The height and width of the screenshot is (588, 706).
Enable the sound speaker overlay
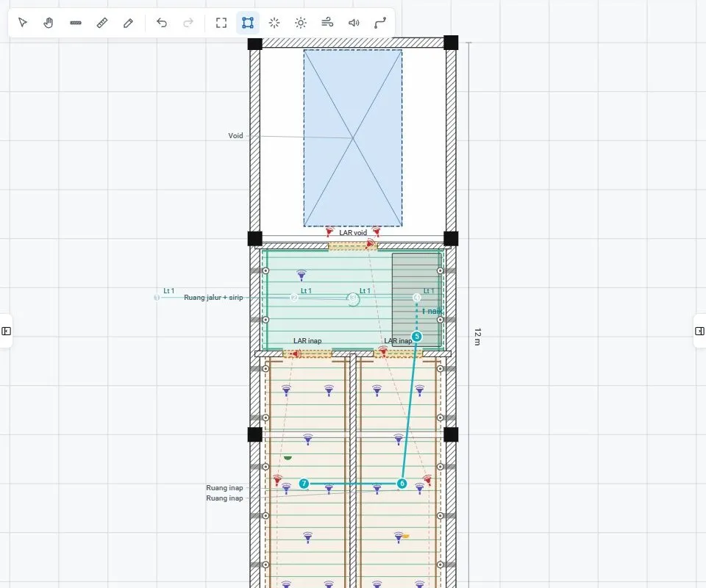354,23
